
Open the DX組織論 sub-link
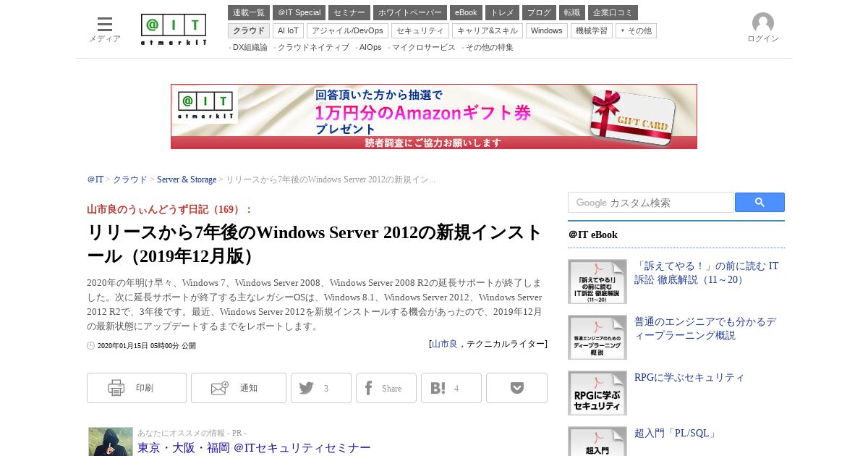point(250,48)
